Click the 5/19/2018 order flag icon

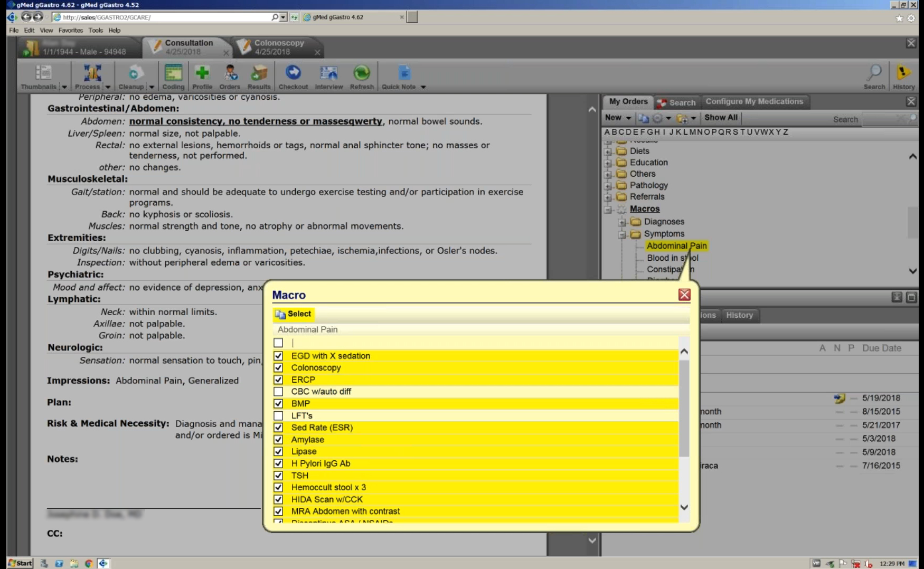(x=839, y=399)
